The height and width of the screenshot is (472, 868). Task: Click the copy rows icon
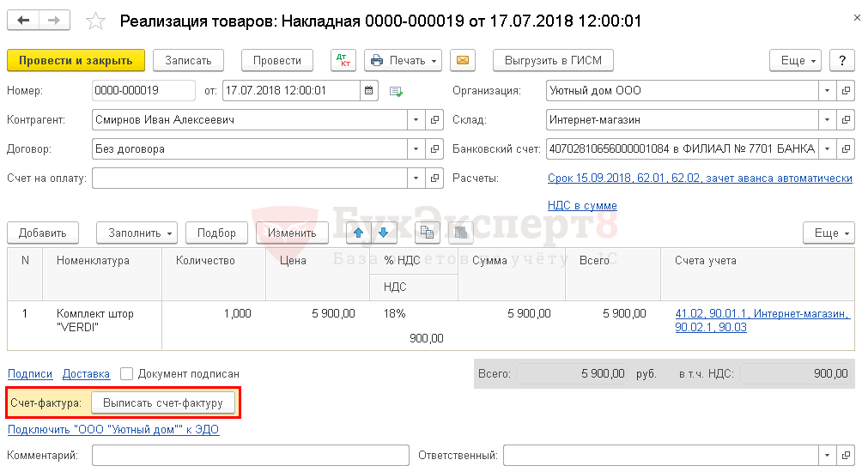[427, 233]
